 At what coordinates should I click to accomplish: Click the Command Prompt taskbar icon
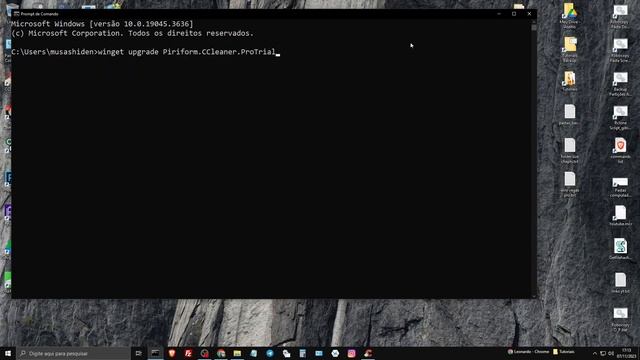[x=156, y=353]
